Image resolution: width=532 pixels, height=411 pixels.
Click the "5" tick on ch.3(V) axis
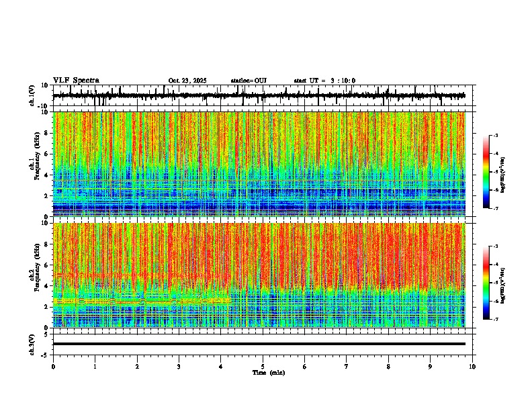(47, 334)
